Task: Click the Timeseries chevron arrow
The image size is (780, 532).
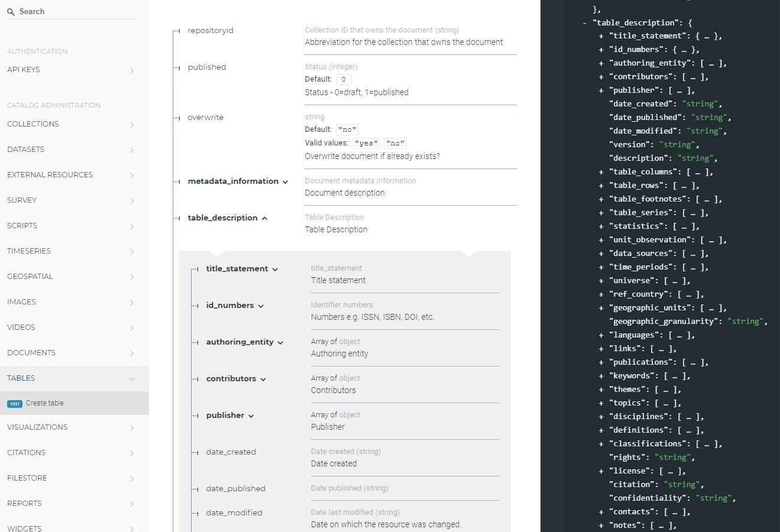Action: [x=132, y=252]
